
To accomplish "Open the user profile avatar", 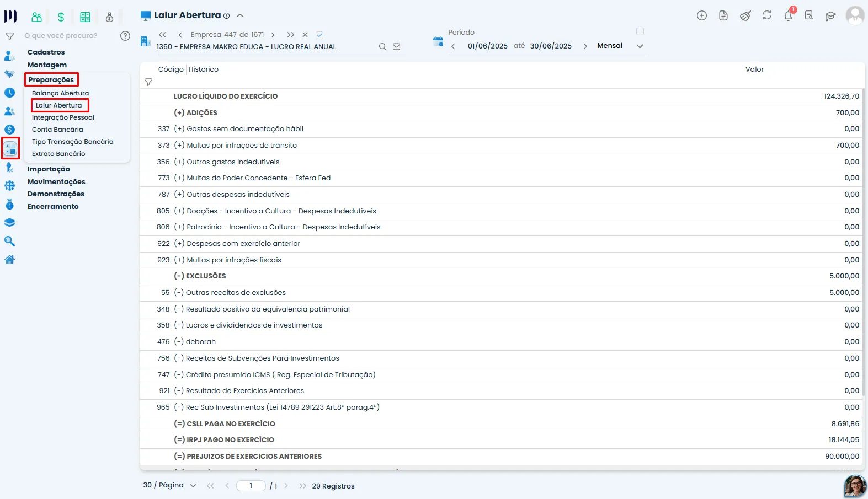I will (x=855, y=15).
